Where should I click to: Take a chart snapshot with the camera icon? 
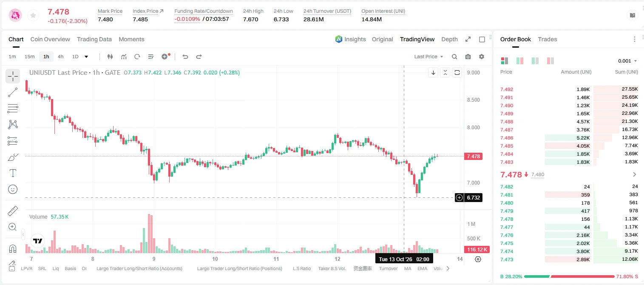tap(468, 57)
